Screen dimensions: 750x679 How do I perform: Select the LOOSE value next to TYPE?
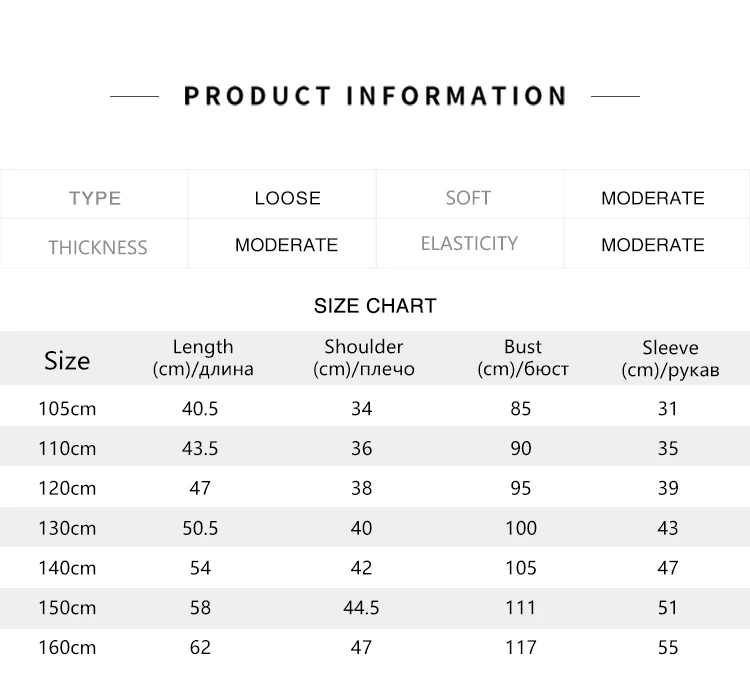287,198
